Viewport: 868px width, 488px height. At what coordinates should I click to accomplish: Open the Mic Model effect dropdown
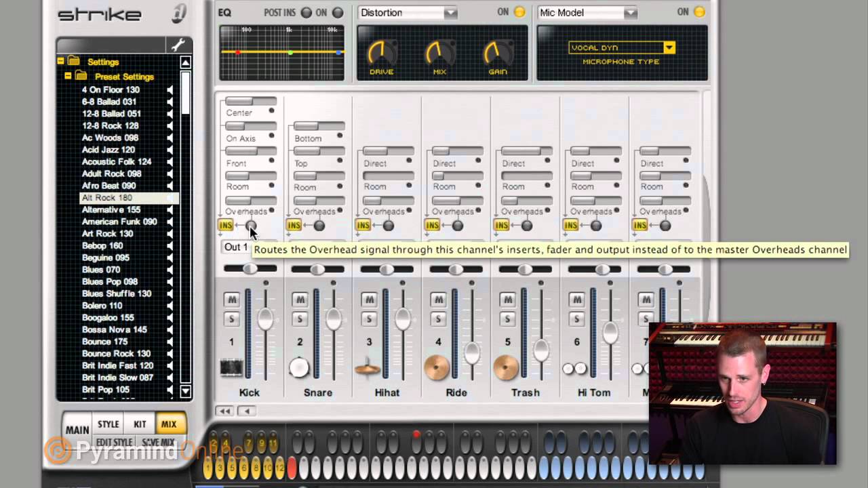pos(587,13)
